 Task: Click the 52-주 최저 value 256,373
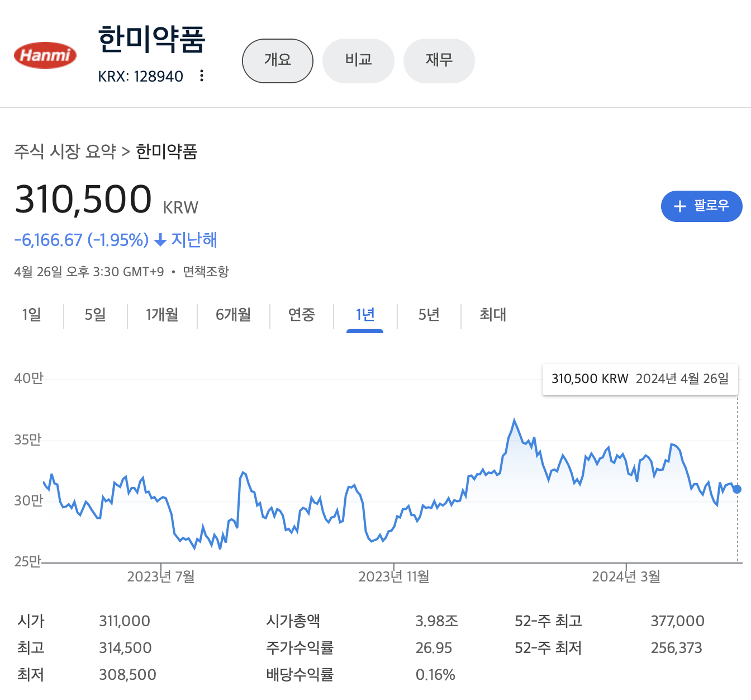(676, 648)
